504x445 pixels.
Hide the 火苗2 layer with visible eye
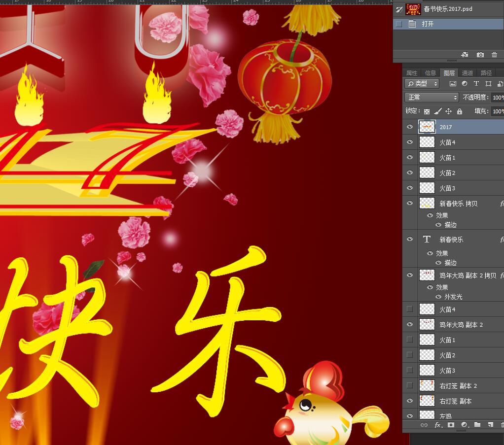(x=410, y=172)
